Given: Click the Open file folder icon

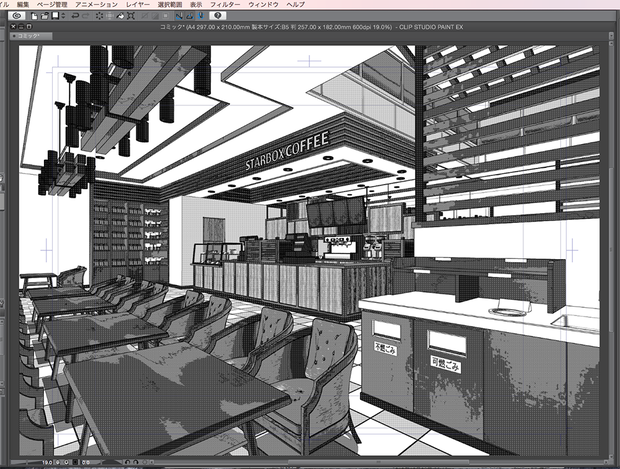Looking at the screenshot, I should point(45,16).
